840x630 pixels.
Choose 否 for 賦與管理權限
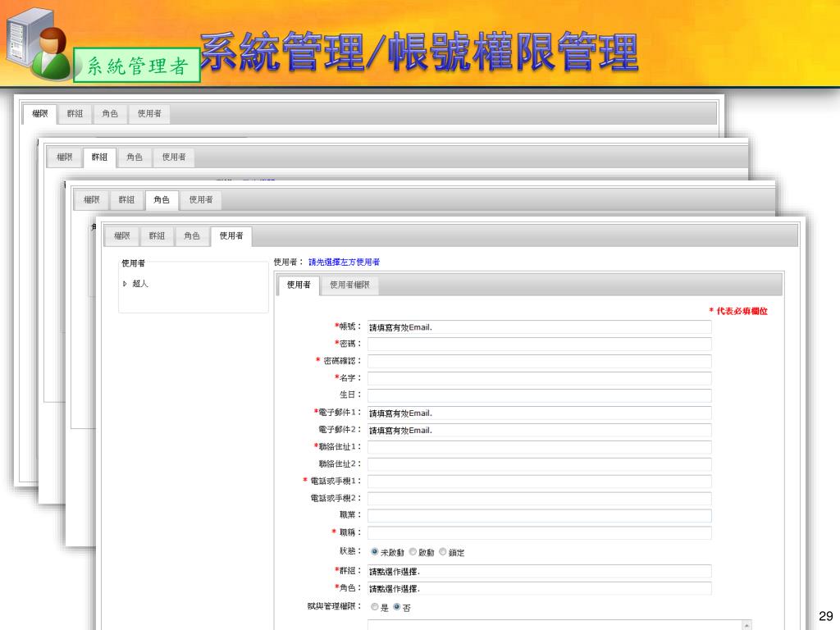(x=396, y=607)
